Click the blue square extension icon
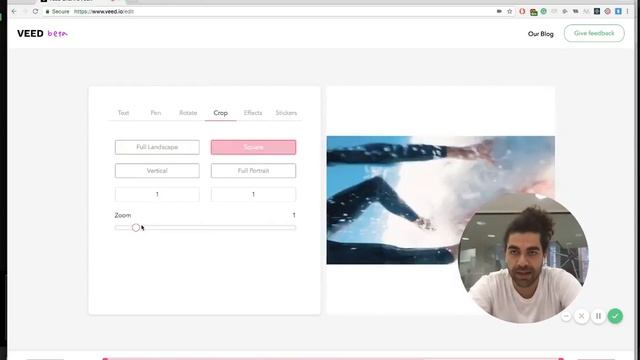This screenshot has width=640, height=360. pyautogui.click(x=618, y=11)
